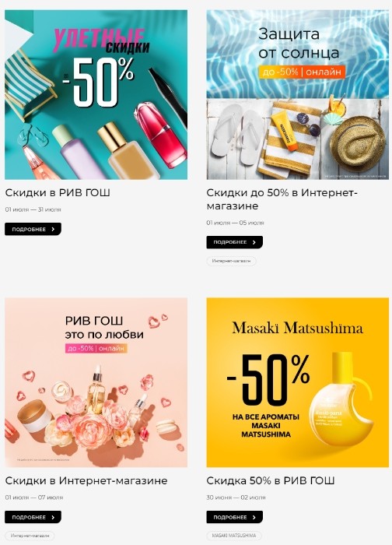Click arrow icon on first Подробнее button
The height and width of the screenshot is (545, 392).
53,229
